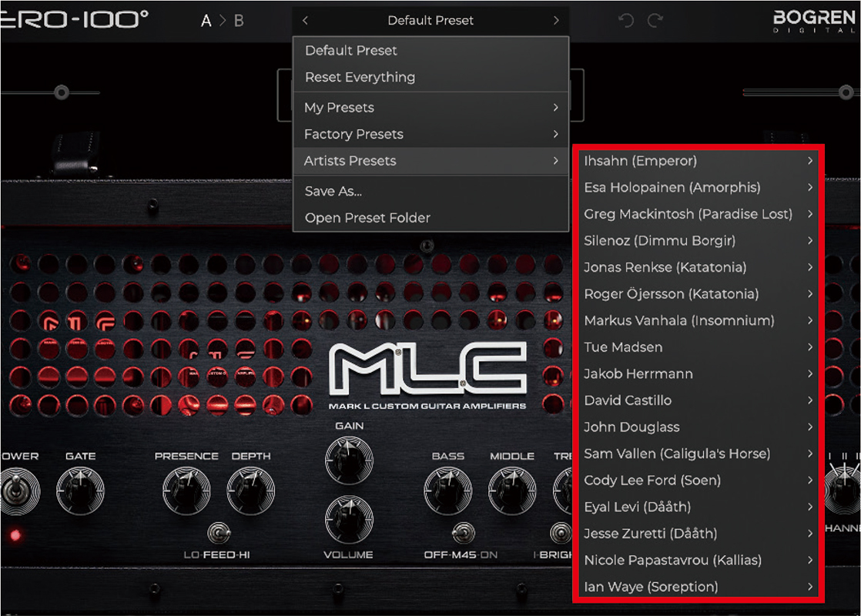The image size is (861, 616).
Task: Expand Roger Öjersson (Katatonia) presets
Action: [698, 294]
